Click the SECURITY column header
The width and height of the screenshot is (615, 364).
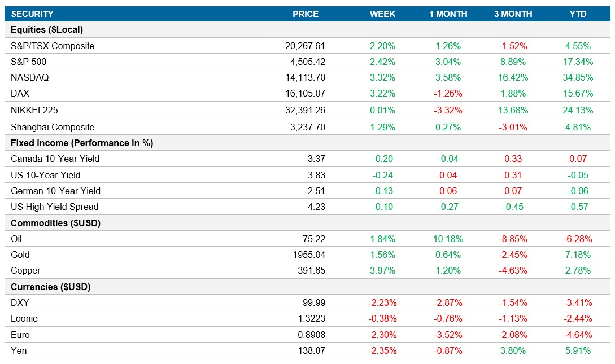coord(32,14)
